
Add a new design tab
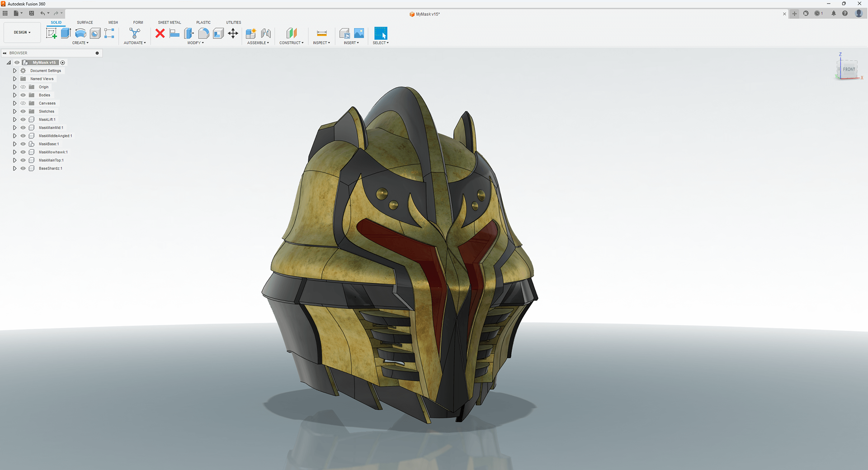(x=794, y=14)
